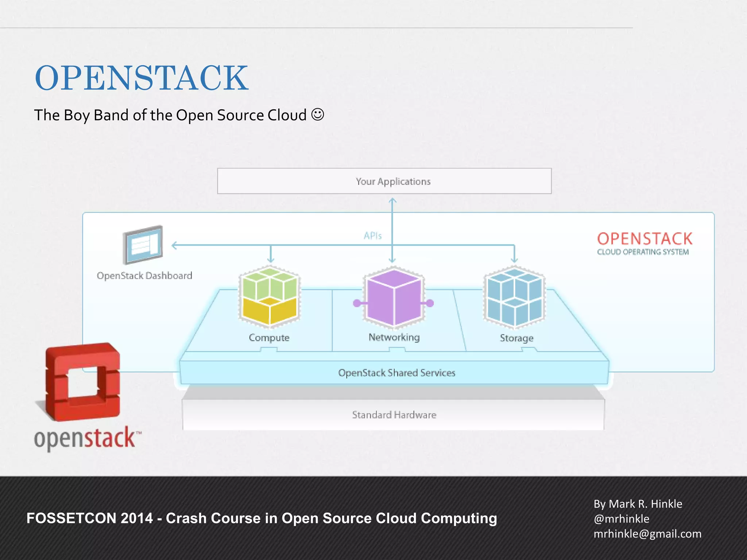Click the OpenStack Dashboard monitor icon

[x=143, y=245]
